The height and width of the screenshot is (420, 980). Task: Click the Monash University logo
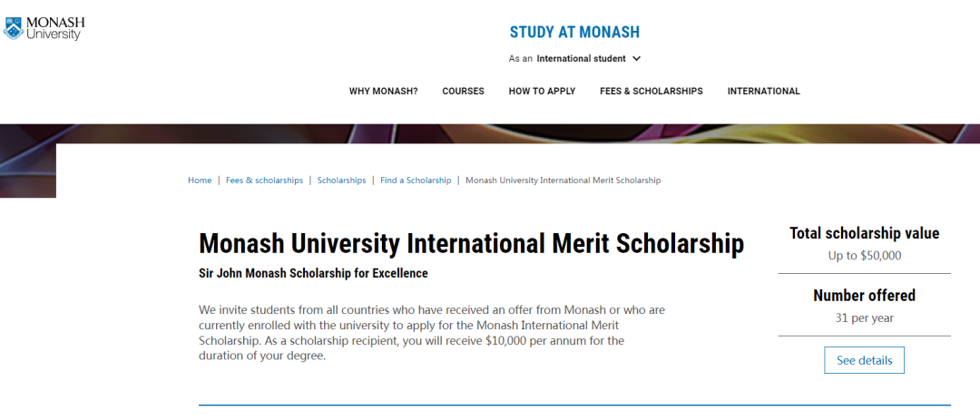click(x=43, y=27)
